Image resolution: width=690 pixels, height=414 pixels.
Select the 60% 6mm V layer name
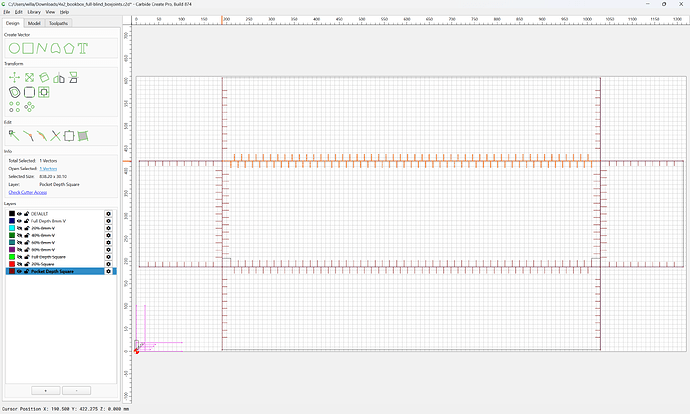coord(43,242)
